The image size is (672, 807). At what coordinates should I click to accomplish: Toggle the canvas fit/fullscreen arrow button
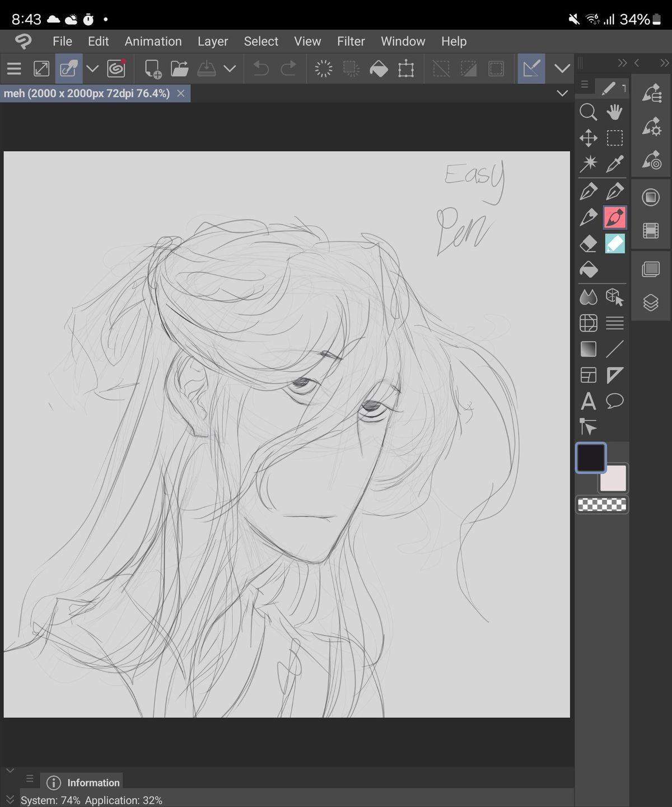click(x=41, y=69)
